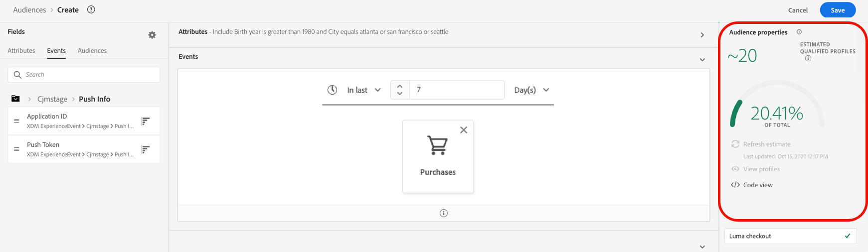Remove the Purchases event card
The image size is (868, 252).
(x=464, y=130)
